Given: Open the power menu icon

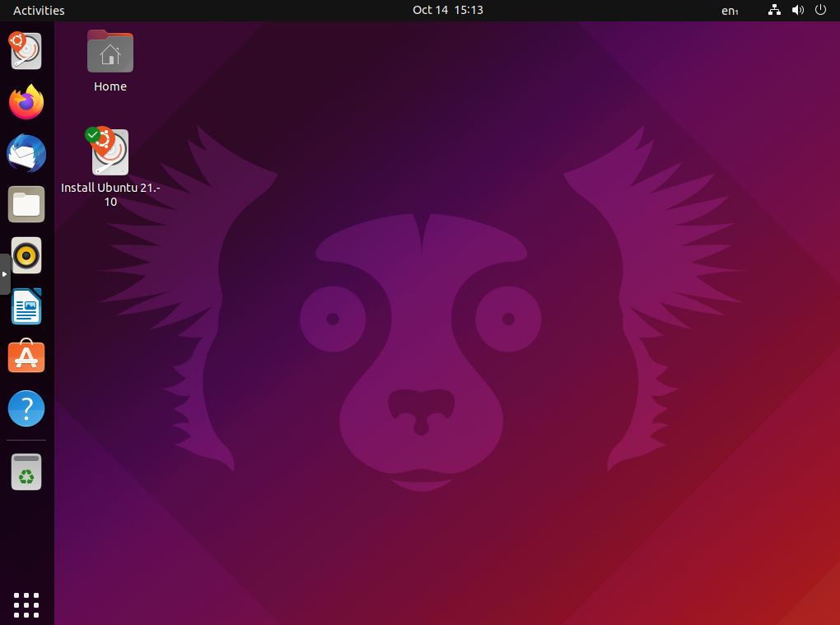Looking at the screenshot, I should 820,10.
